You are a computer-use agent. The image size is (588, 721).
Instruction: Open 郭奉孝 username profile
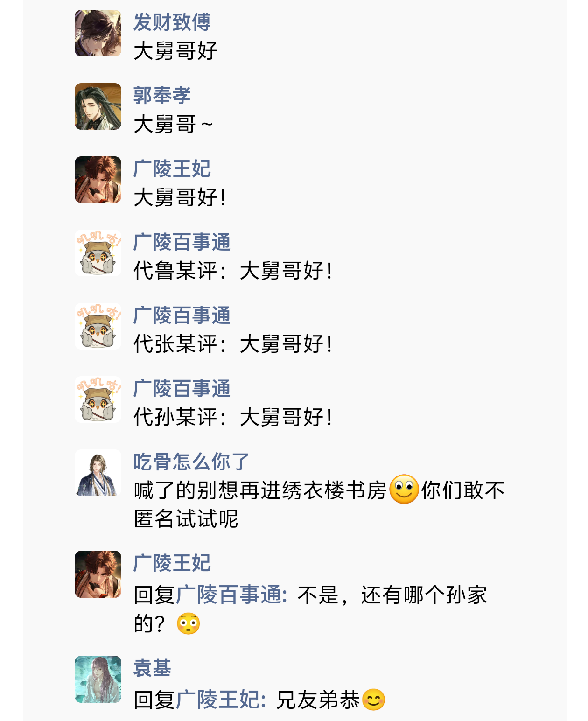click(x=162, y=95)
